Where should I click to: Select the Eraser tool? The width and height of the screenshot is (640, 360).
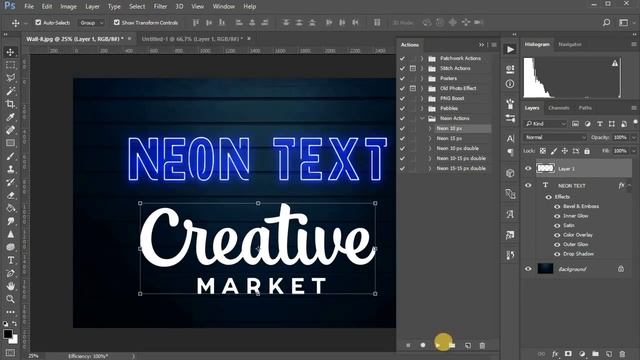(x=11, y=195)
